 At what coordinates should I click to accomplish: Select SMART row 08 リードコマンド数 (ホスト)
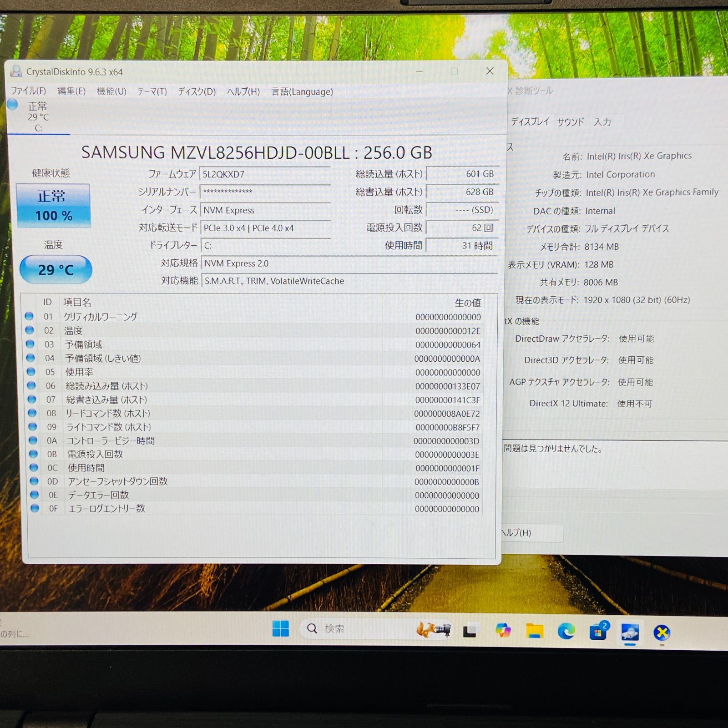pyautogui.click(x=253, y=413)
